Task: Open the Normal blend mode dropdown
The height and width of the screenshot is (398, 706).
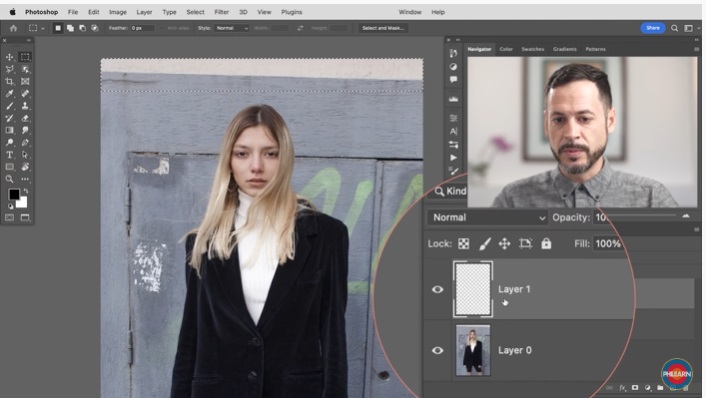Action: (x=488, y=217)
